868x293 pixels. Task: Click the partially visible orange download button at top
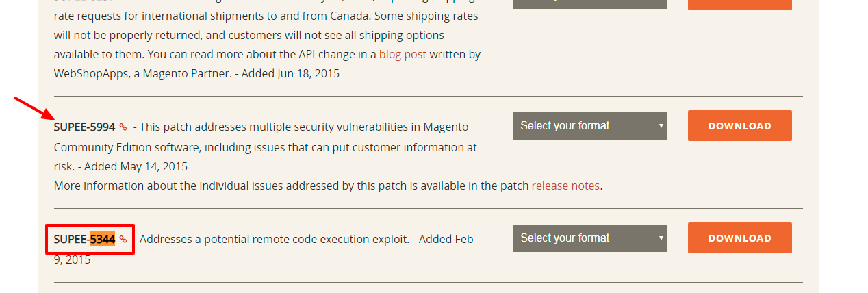740,5
